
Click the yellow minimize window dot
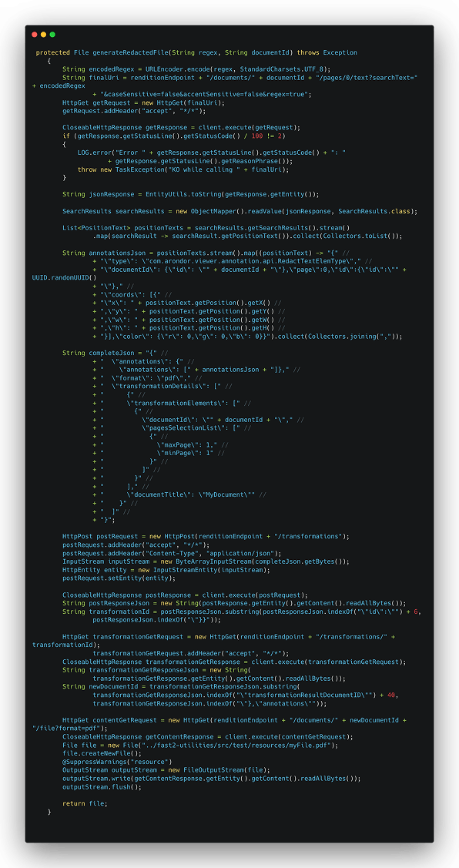coord(43,35)
